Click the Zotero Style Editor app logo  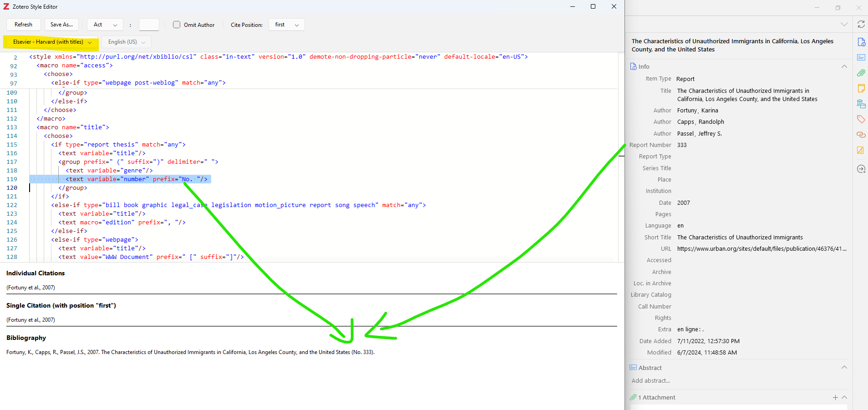(6, 7)
